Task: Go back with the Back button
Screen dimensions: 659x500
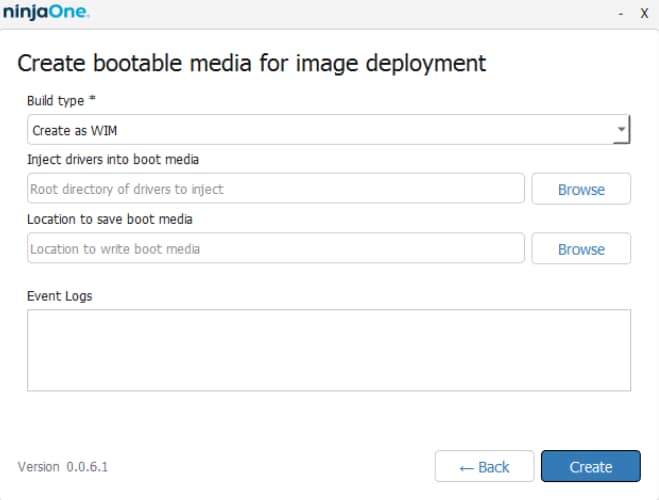Action: pos(484,467)
